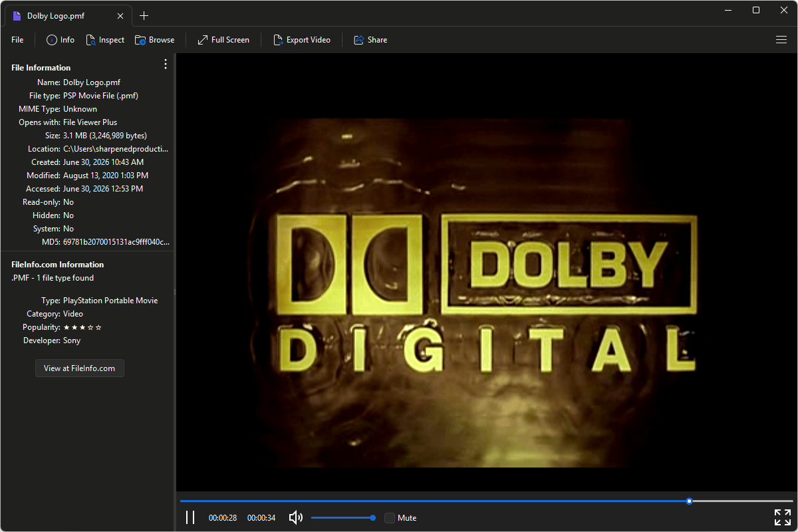Click the Dolby Digital video frame

pos(485,273)
